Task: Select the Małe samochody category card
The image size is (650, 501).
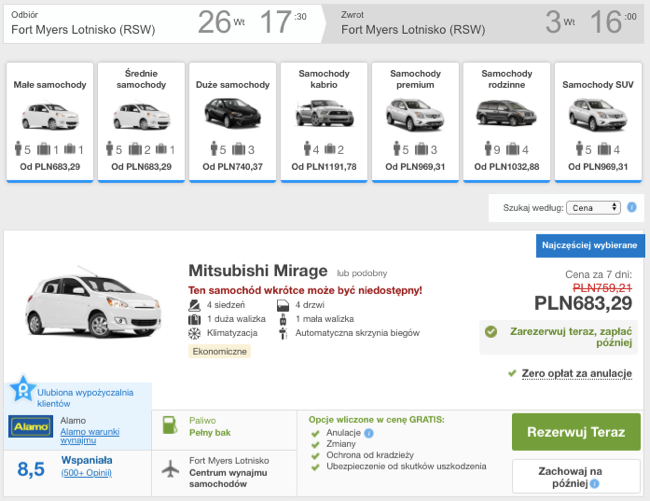Action: (x=50, y=122)
